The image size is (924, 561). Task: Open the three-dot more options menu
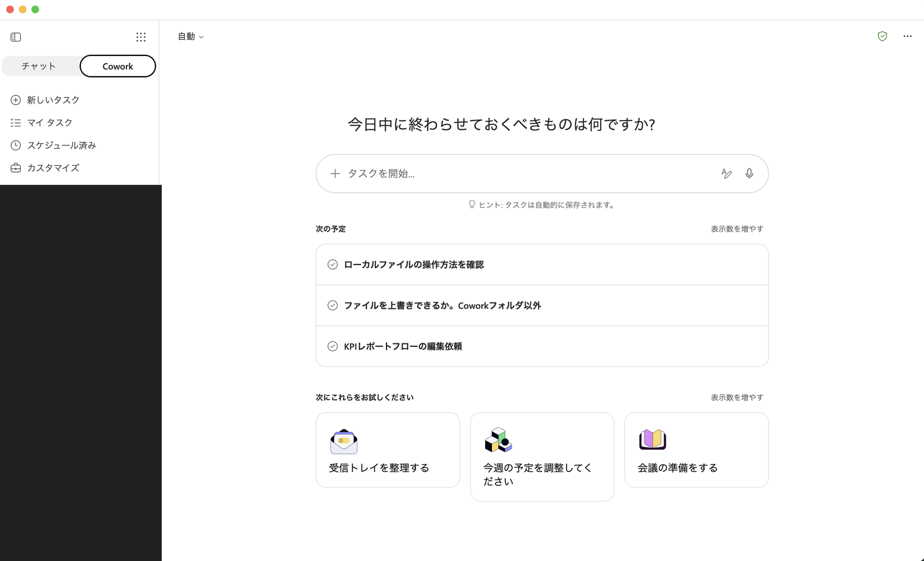pyautogui.click(x=908, y=36)
